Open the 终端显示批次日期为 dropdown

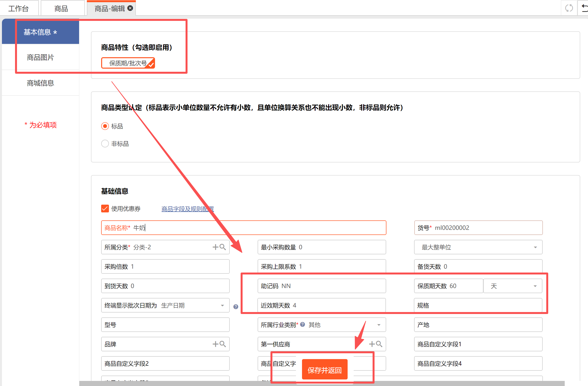(165, 306)
